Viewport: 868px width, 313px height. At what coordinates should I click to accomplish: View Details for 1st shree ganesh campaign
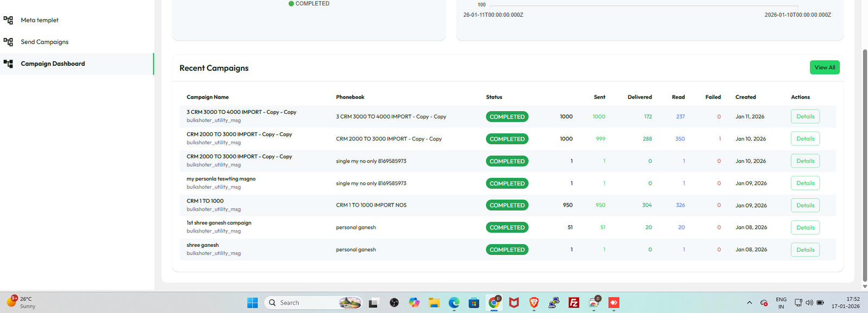805,228
